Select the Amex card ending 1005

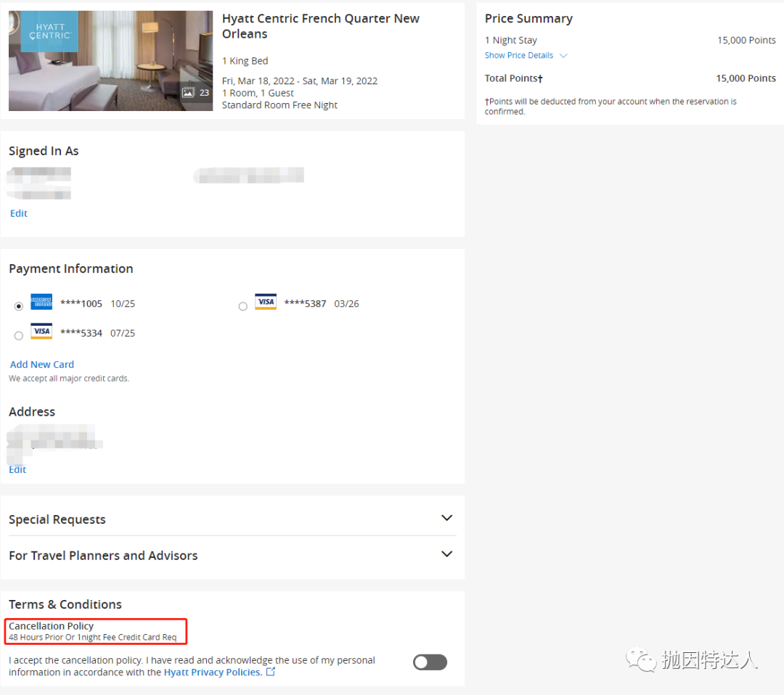pyautogui.click(x=19, y=306)
